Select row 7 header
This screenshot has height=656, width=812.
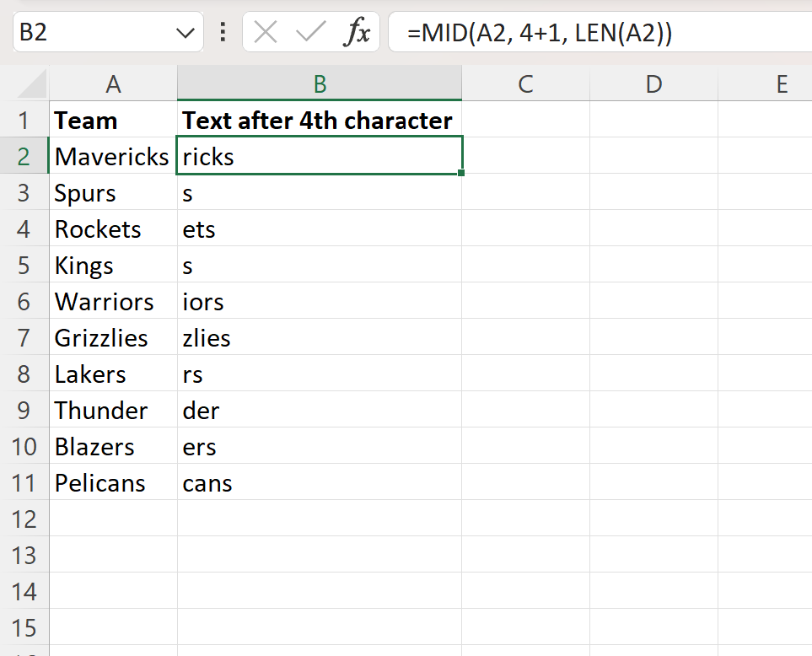tap(24, 337)
